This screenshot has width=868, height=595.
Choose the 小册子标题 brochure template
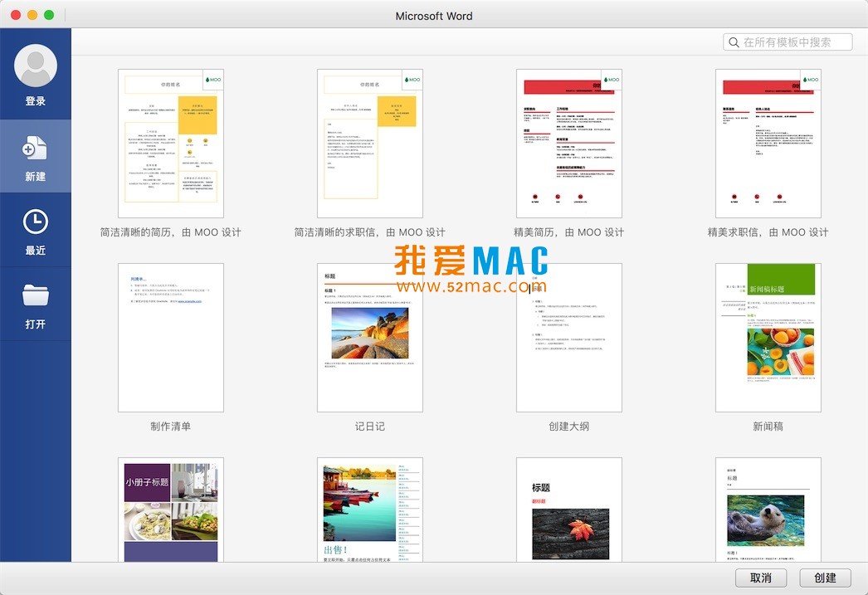click(170, 510)
